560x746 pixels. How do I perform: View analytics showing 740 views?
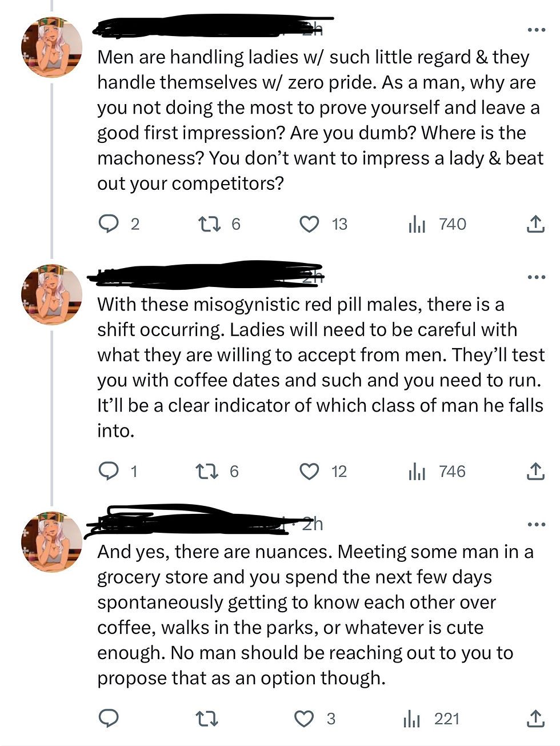[418, 224]
